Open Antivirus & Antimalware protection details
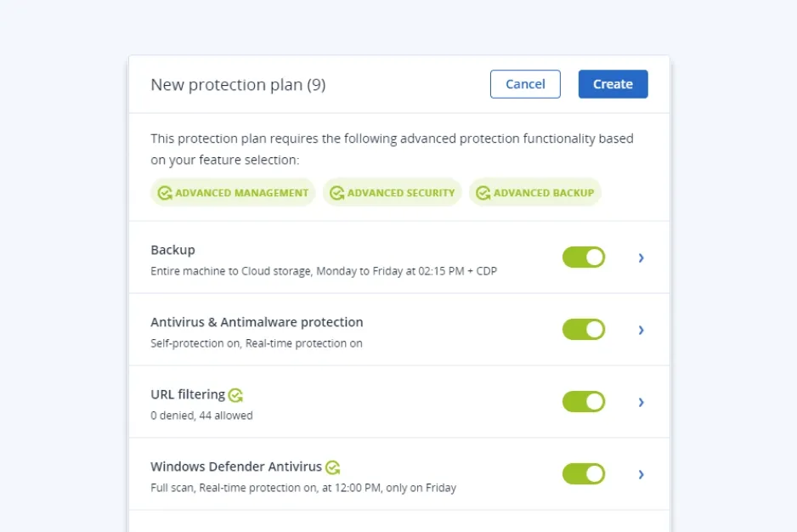The width and height of the screenshot is (797, 532). (642, 330)
